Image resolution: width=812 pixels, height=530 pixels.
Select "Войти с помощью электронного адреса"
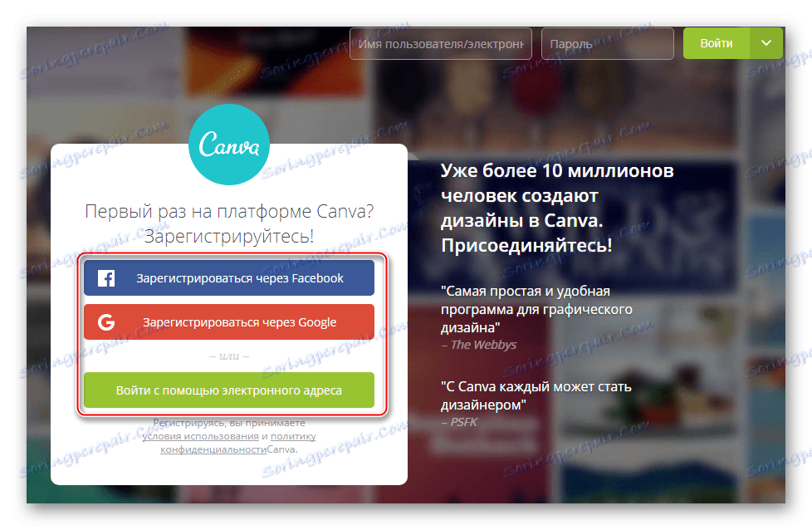point(229,390)
